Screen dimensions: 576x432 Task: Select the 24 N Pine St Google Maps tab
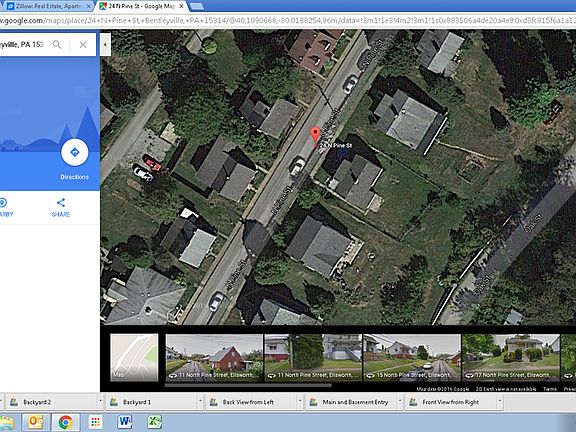tap(141, 6)
